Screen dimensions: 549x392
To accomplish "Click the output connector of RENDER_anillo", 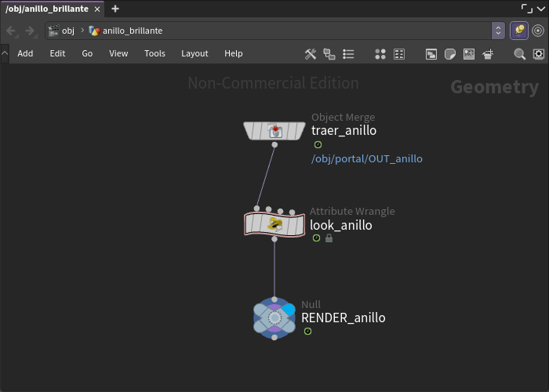I will tap(274, 337).
